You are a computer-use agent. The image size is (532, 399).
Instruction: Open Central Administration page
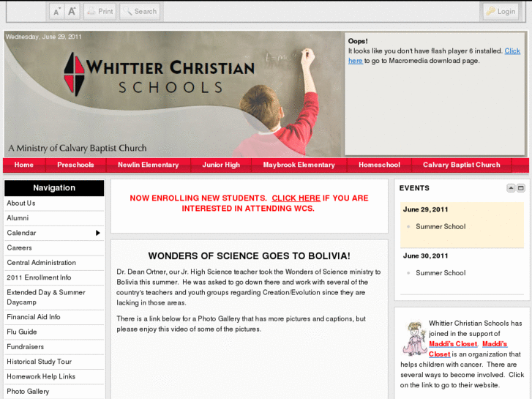pyautogui.click(x=54, y=263)
